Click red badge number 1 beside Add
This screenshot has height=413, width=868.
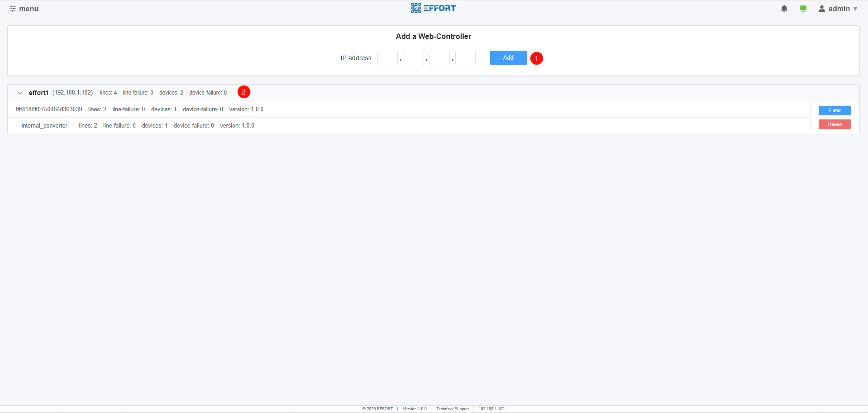[537, 58]
